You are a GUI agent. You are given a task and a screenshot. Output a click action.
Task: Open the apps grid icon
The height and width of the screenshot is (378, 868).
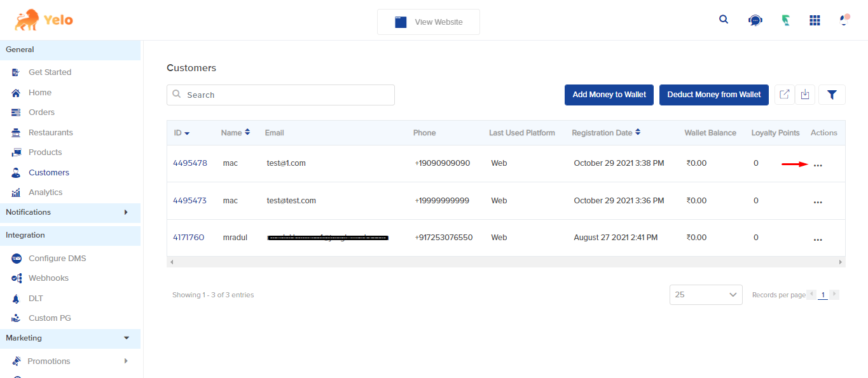[815, 20]
